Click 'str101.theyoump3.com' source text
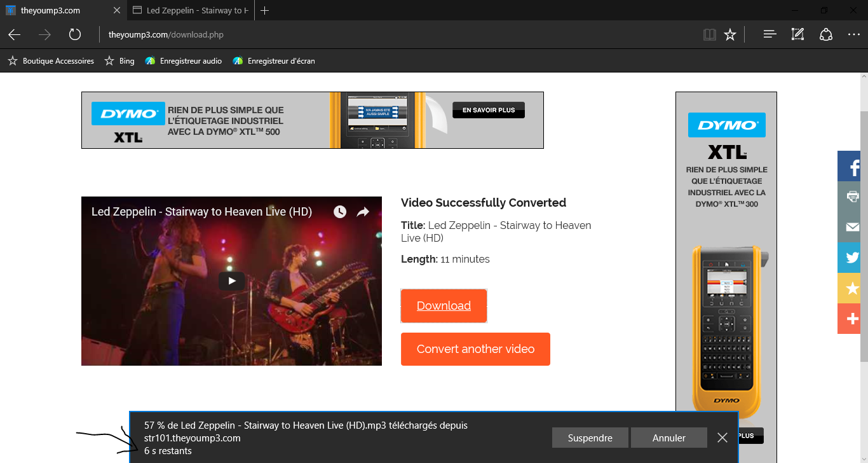868x463 pixels. [x=193, y=438]
